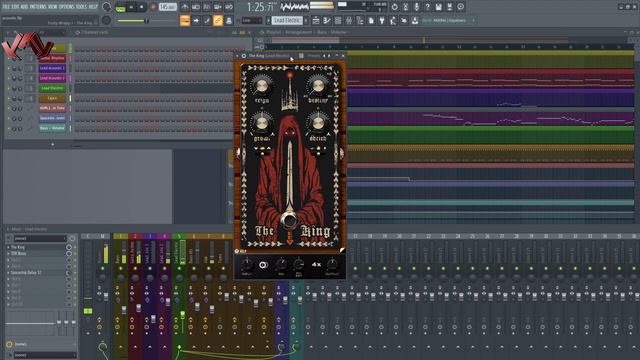The width and height of the screenshot is (640, 360).
Task: Toggle song/pattern mode button
Action: (120, 7)
